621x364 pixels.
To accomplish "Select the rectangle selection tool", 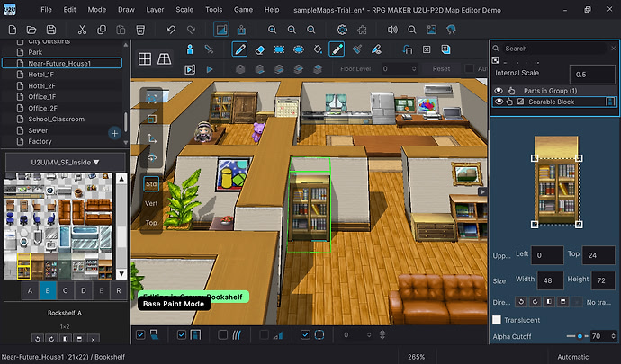I will tap(279, 49).
